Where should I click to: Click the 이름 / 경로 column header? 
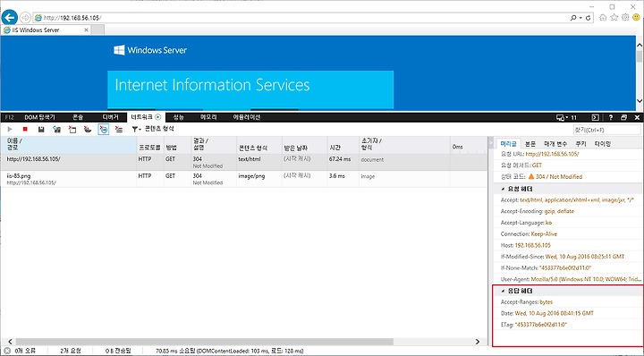pos(69,144)
